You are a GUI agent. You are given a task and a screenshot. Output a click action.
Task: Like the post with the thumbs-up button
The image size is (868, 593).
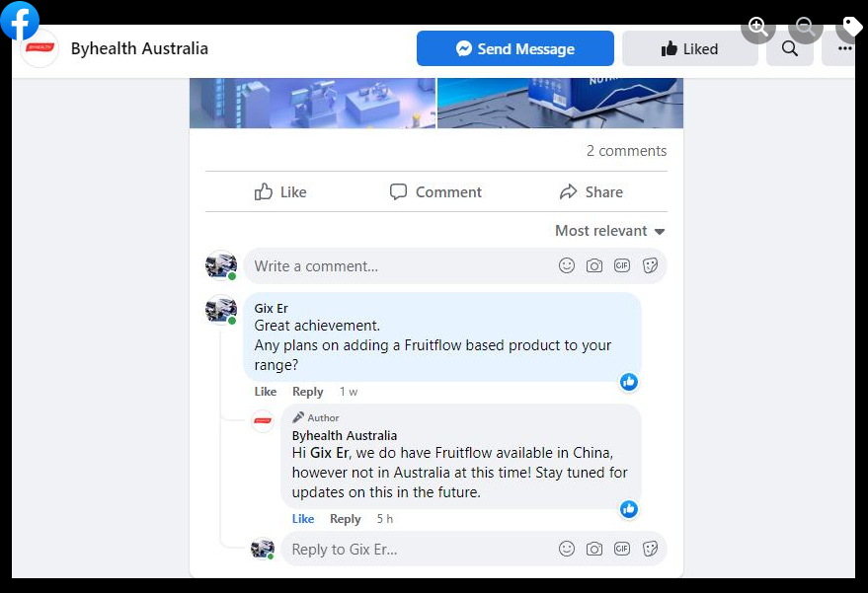[280, 192]
